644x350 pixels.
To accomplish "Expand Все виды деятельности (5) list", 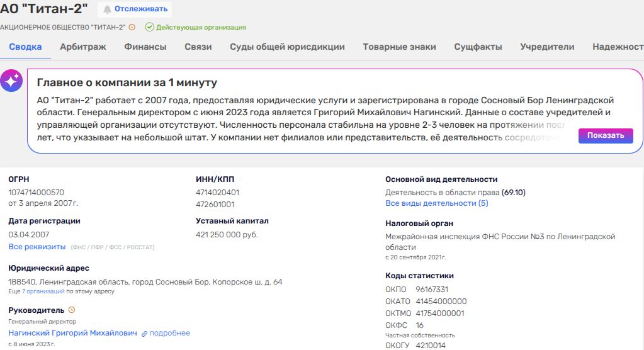I will (x=436, y=203).
